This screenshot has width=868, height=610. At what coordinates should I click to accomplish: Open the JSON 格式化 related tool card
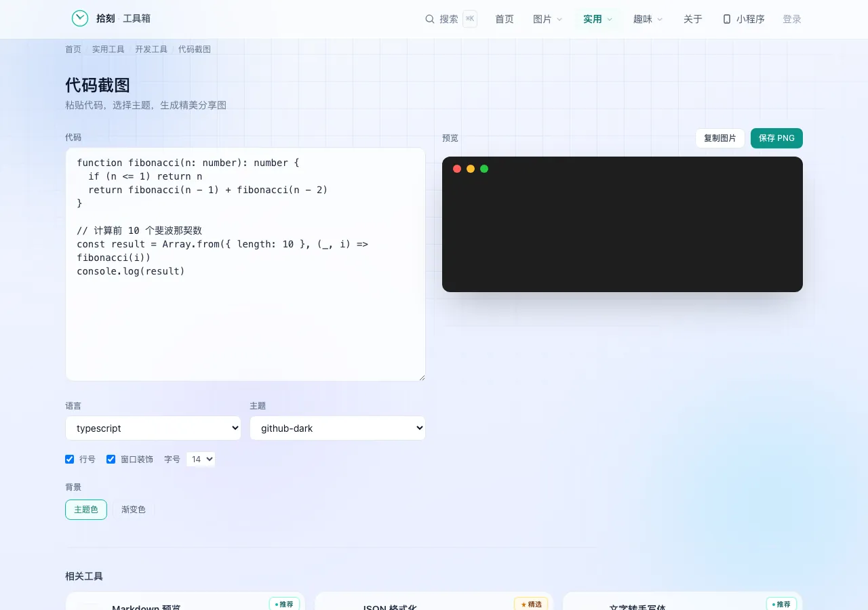pyautogui.click(x=434, y=601)
